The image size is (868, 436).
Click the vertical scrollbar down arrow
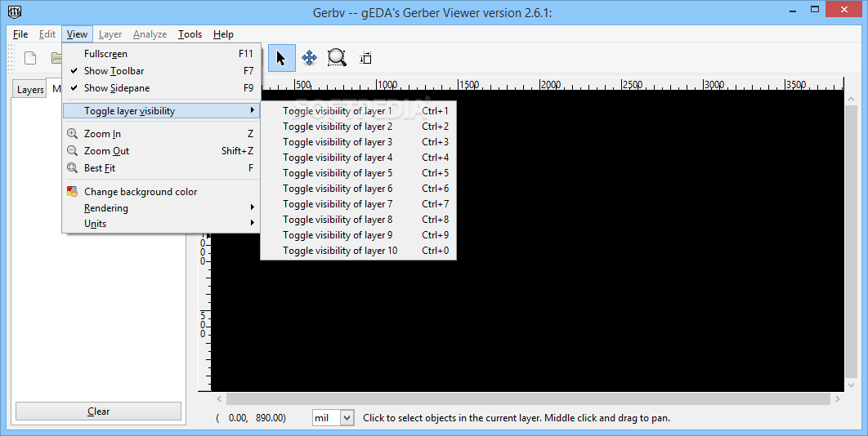coord(852,385)
